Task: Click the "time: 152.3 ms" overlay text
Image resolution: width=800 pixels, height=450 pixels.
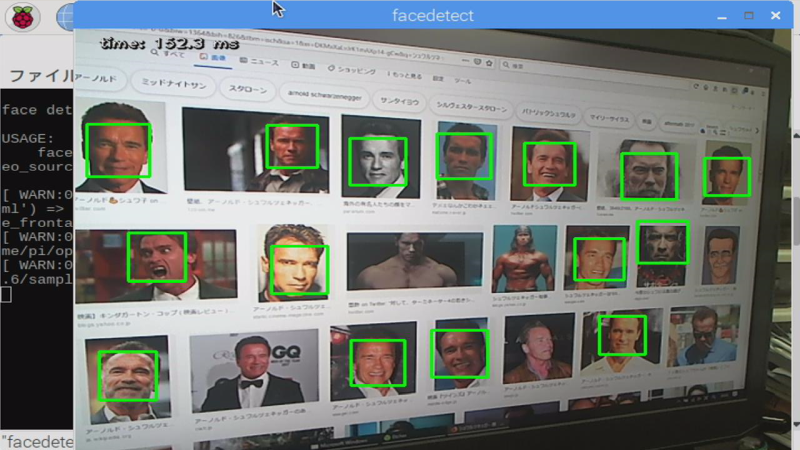Action: click(170, 44)
